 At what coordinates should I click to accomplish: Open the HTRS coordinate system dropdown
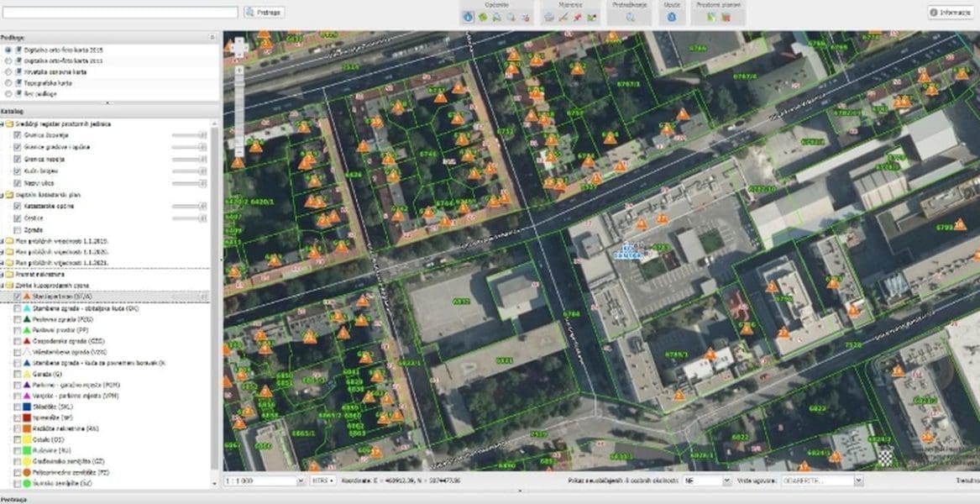click(323, 480)
